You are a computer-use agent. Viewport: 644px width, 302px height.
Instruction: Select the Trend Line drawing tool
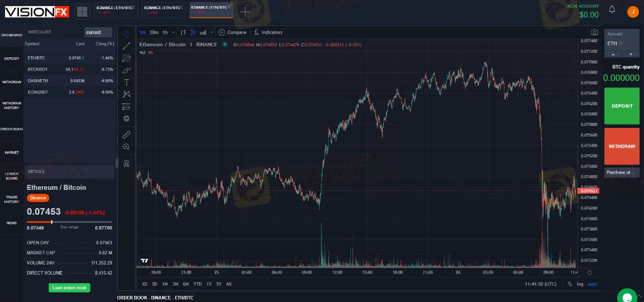pos(126,45)
